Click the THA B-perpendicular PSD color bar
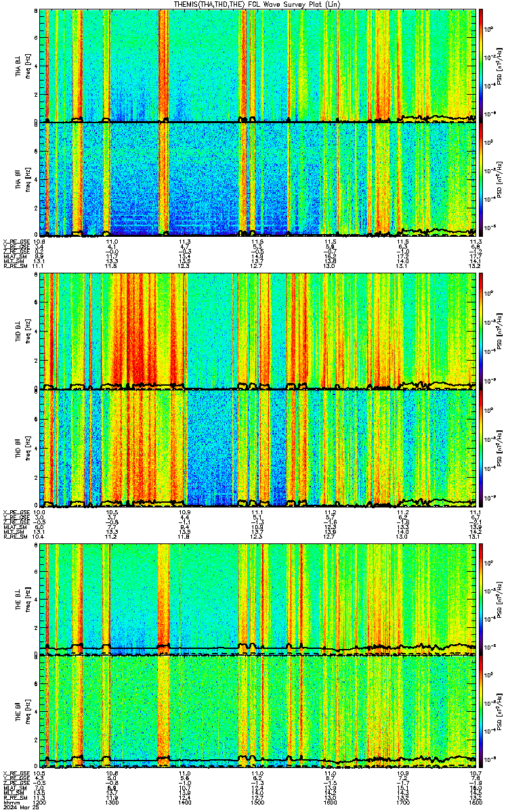This screenshot has width=508, height=812. coord(482,66)
